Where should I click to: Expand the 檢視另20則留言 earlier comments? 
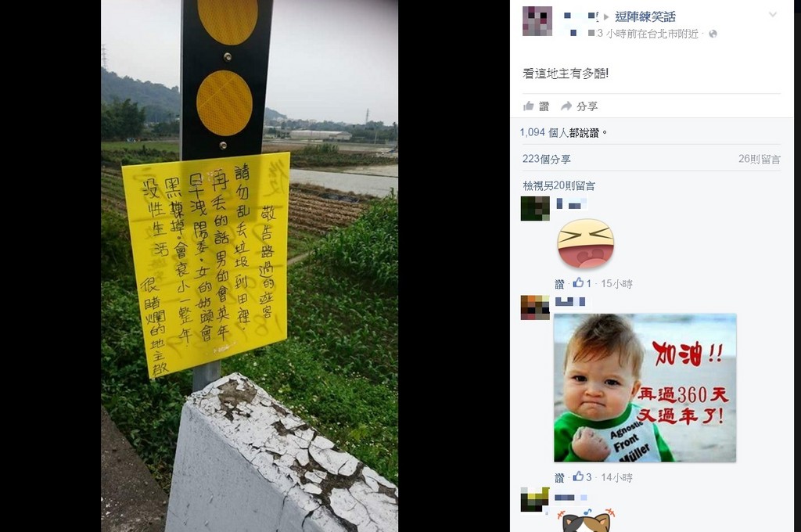point(559,186)
